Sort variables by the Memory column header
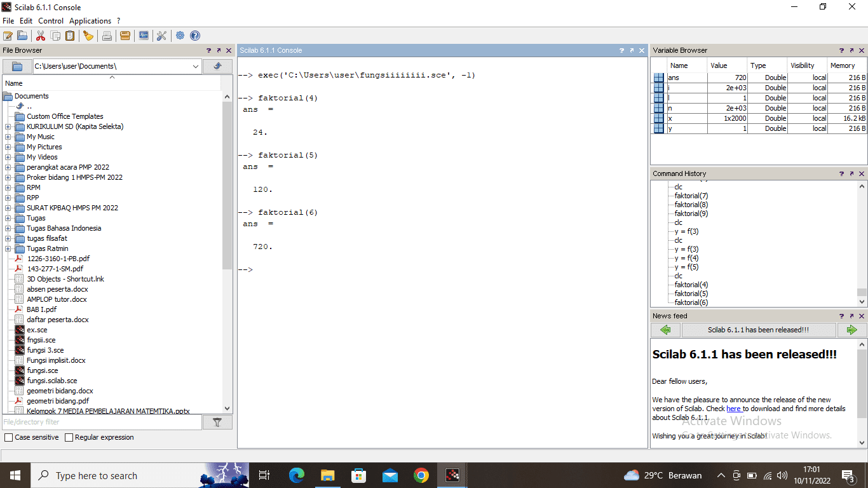Viewport: 868px width, 488px height. [847, 65]
